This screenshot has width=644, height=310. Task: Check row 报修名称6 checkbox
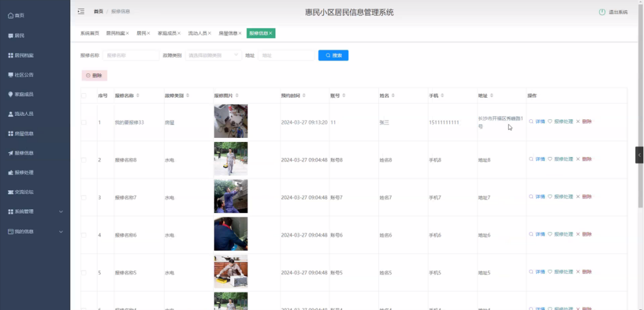84,235
